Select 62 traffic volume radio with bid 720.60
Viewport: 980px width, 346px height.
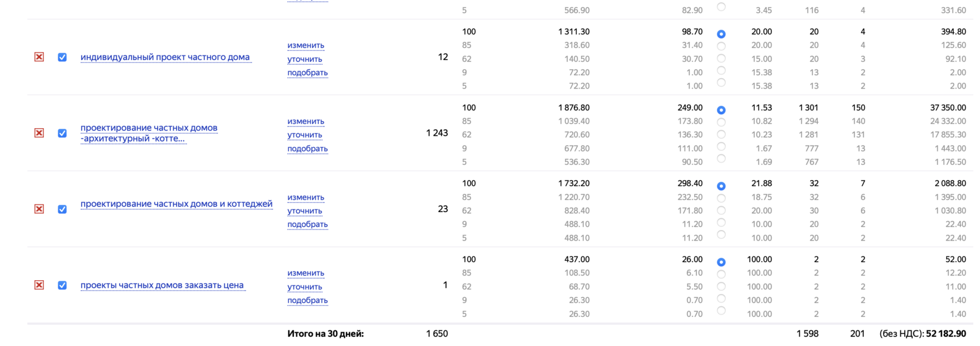coord(722,135)
